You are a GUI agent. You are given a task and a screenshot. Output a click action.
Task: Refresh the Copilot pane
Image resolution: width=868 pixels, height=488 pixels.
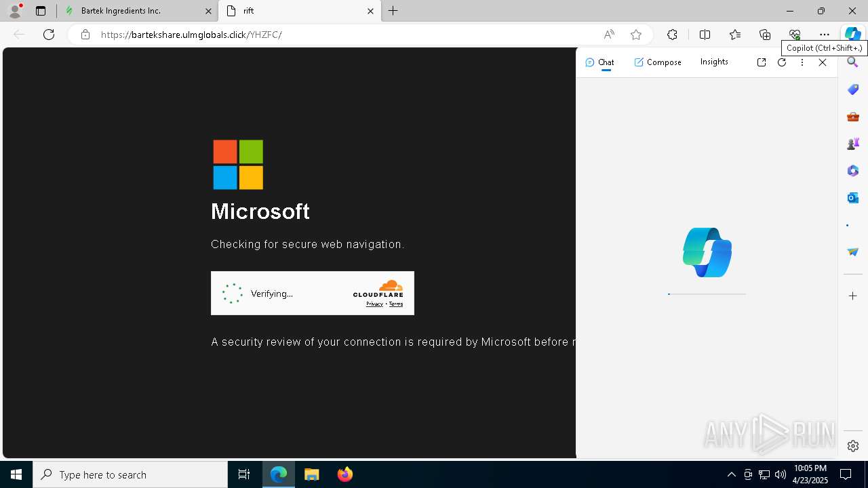click(782, 62)
